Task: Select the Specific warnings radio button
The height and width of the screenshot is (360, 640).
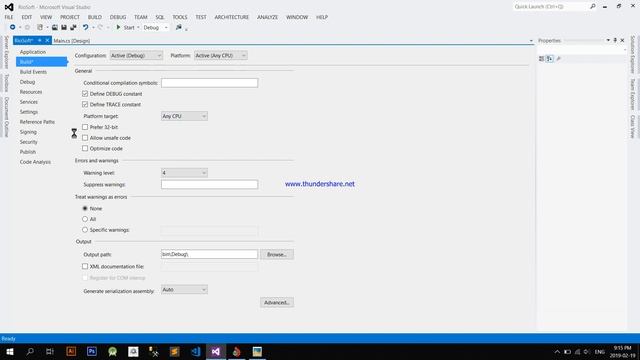Action: [x=85, y=230]
